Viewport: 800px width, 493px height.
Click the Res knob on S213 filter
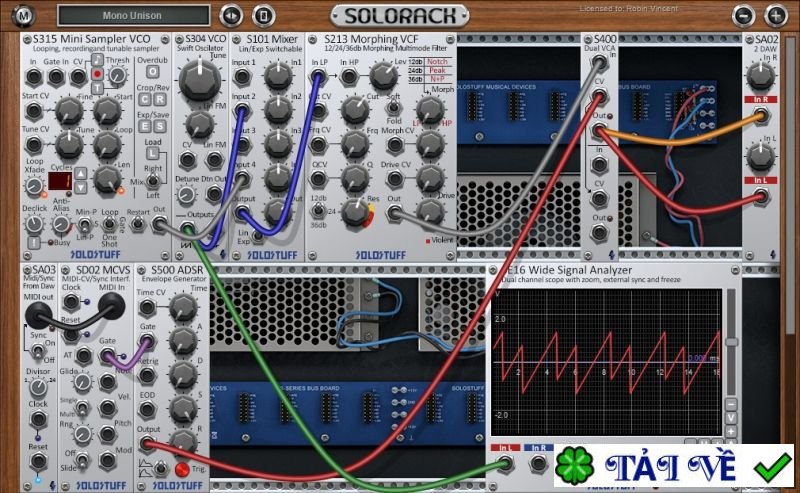(355, 213)
